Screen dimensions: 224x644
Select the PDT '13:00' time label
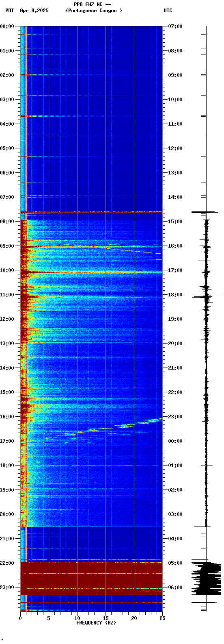tap(7, 344)
